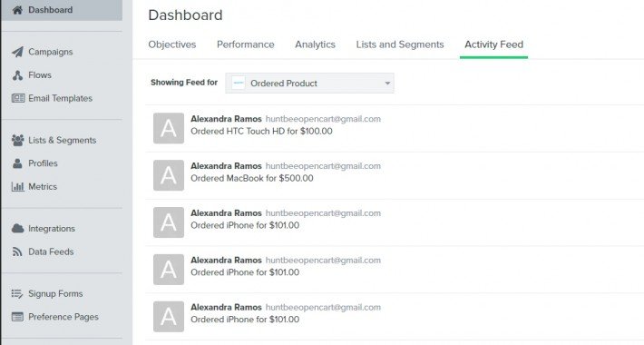644x345 pixels.
Task: Click the Dashboard home icon
Action: pyautogui.click(x=17, y=10)
